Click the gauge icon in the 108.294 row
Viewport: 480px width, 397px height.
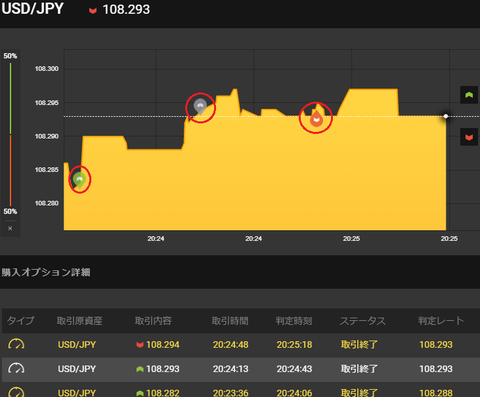(16, 344)
